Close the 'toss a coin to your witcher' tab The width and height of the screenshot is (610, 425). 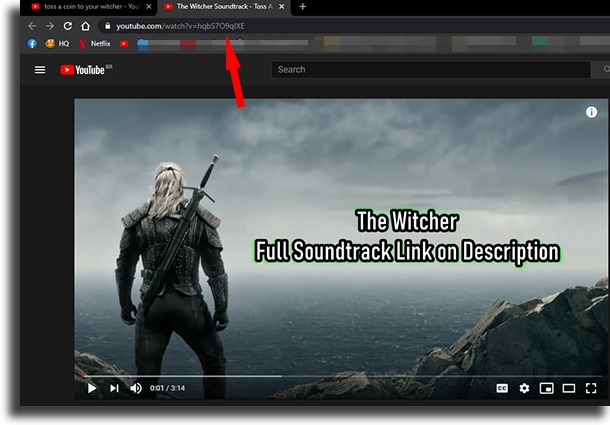pos(149,7)
